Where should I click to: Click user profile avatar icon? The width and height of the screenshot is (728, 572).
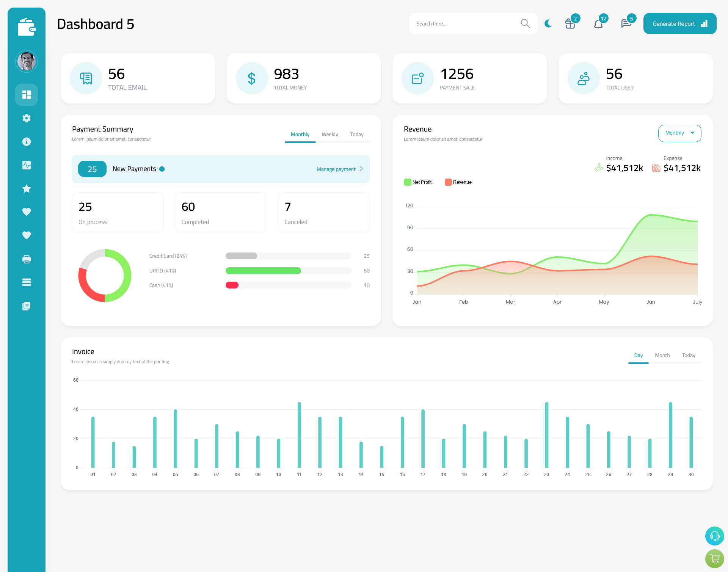27,61
